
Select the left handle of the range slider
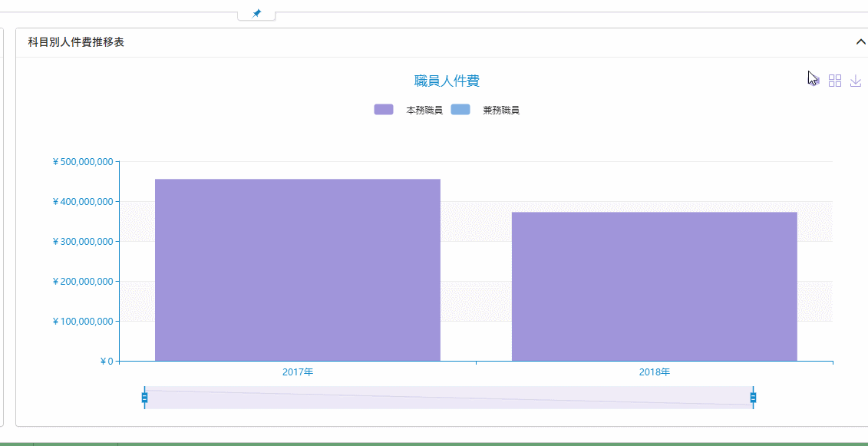click(x=144, y=398)
